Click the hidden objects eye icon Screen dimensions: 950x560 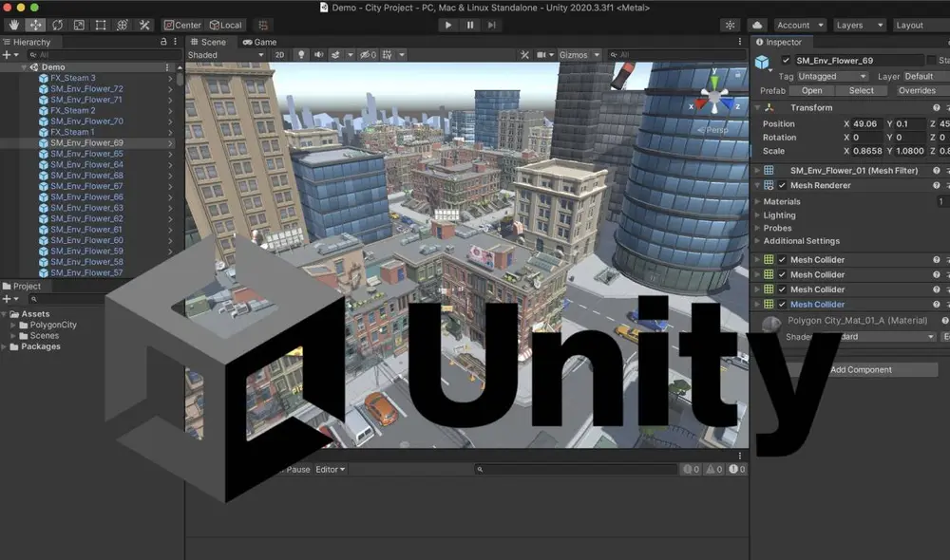coord(366,54)
